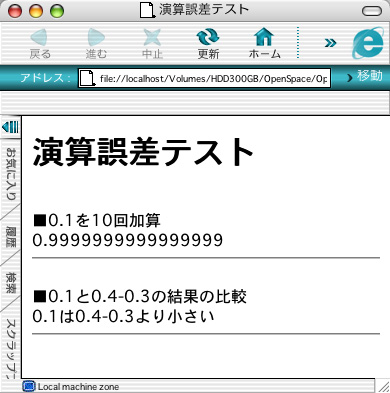
Task: Click the dotted toolbar separator handle
Action: coord(298,43)
